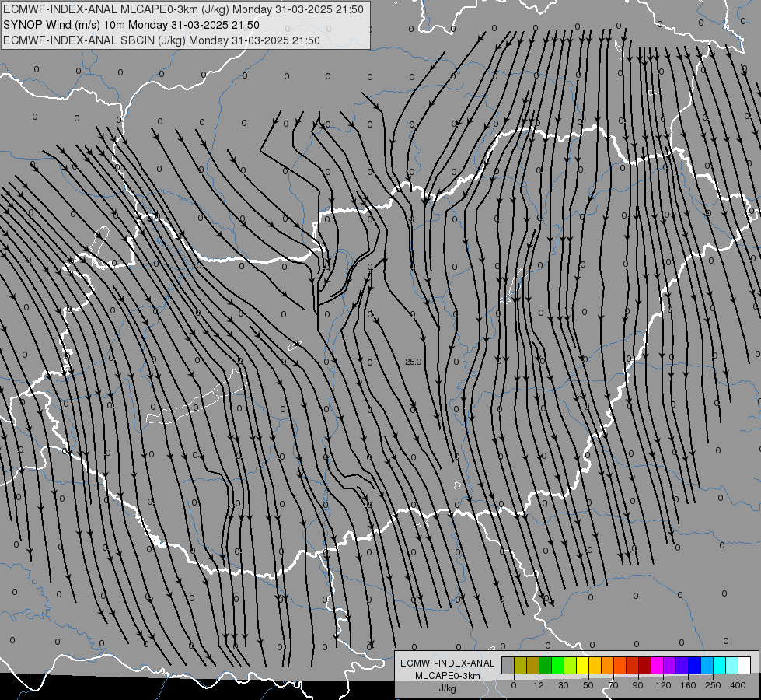The height and width of the screenshot is (700, 761).
Task: Click the SBCIN title line at top
Action: pyautogui.click(x=162, y=40)
